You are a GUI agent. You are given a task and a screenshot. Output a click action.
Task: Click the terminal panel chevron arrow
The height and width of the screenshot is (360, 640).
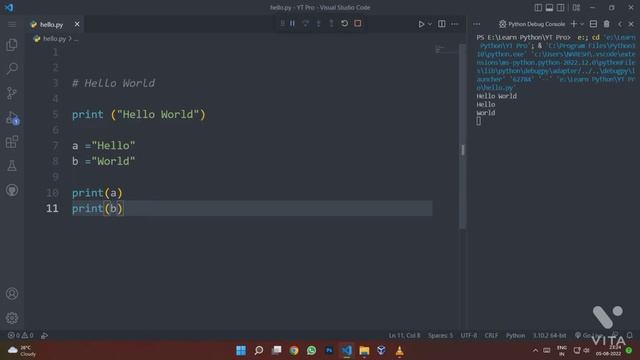[x=620, y=24]
